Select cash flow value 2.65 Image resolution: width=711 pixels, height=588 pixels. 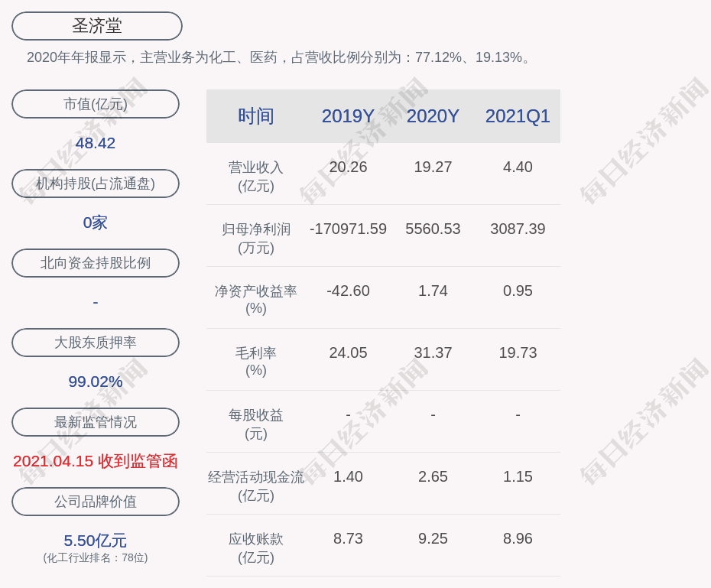point(433,476)
